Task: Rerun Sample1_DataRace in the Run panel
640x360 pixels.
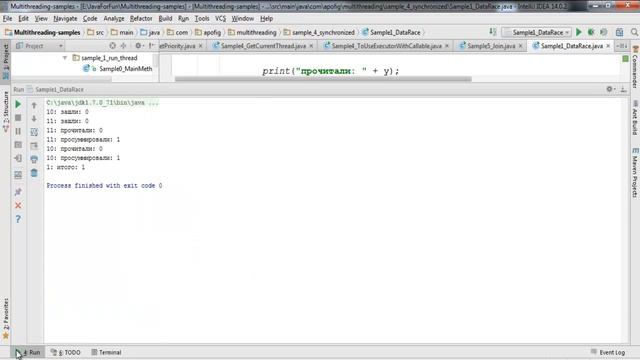Action: pos(18,104)
